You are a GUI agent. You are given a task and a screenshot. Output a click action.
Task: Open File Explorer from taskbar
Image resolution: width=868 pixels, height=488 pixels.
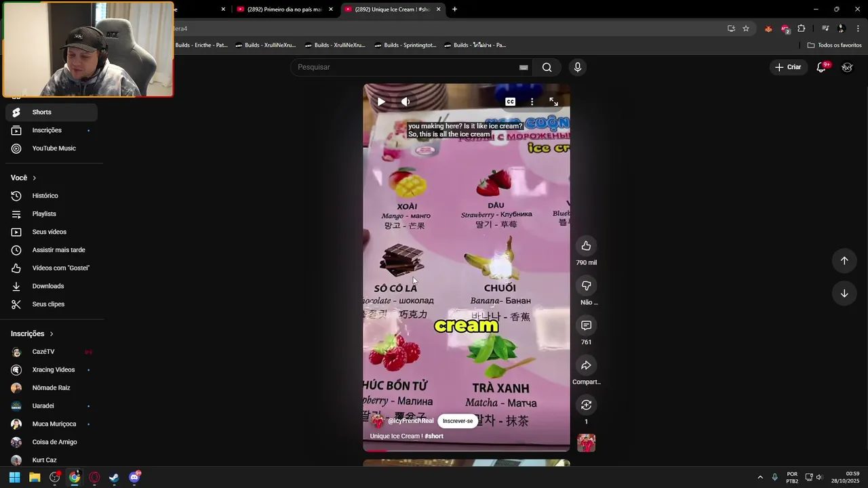[x=35, y=477]
